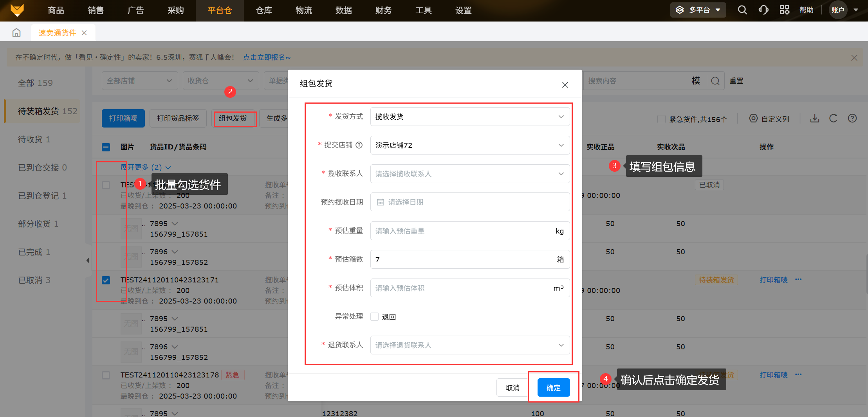868x417 pixels.
Task: Uncheck the TEST241120110423123171 row checkbox
Action: click(x=106, y=280)
